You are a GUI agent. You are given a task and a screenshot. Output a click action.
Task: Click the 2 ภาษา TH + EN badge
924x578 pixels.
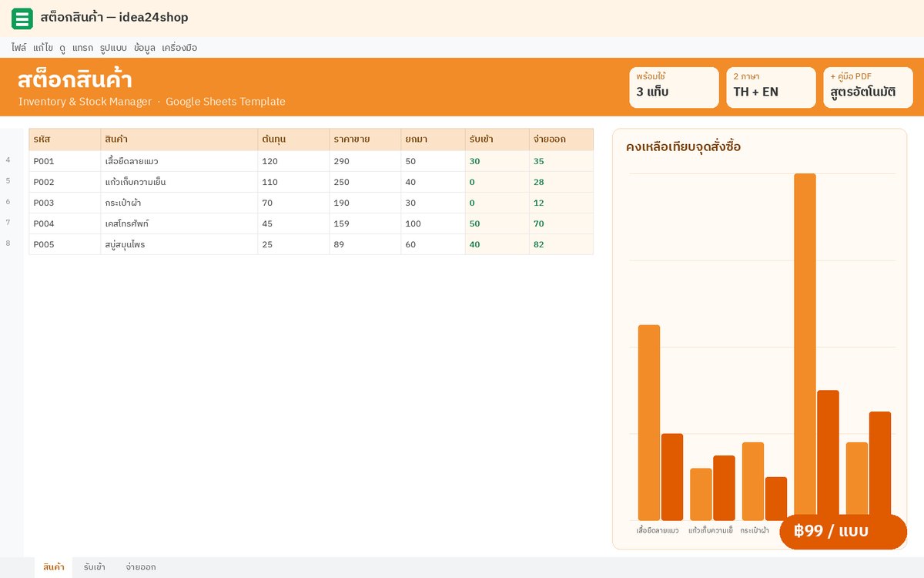click(771, 87)
